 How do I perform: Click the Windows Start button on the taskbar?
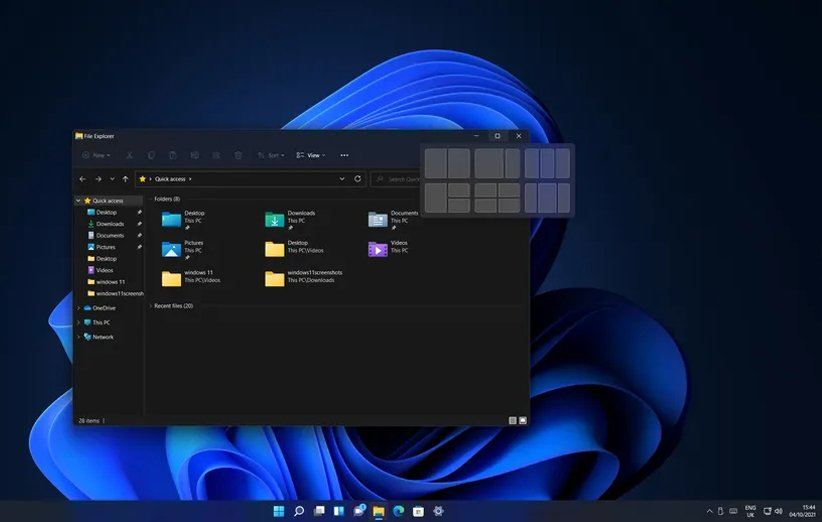point(278,511)
